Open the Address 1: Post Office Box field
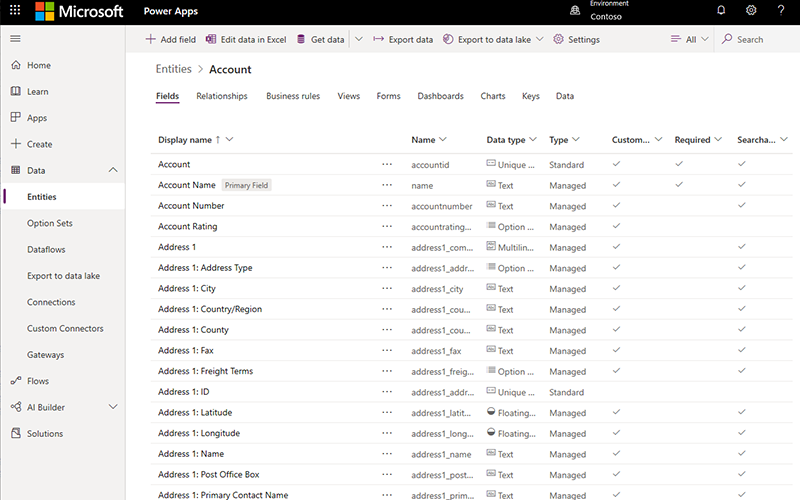This screenshot has height=500, width=800. coord(209,474)
